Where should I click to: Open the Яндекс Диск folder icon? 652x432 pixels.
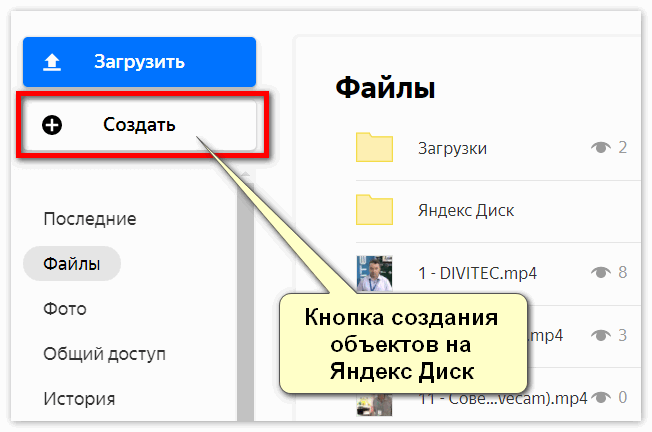click(374, 210)
